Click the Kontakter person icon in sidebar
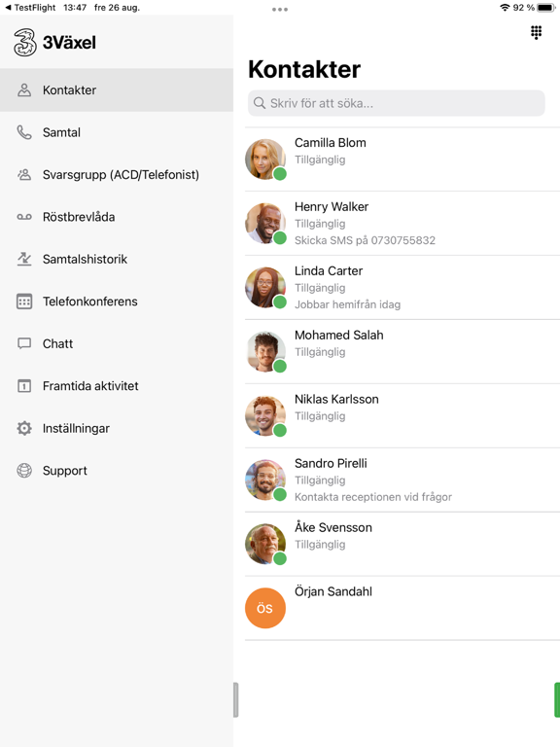Viewport: 560px width, 747px height. pos(24,90)
